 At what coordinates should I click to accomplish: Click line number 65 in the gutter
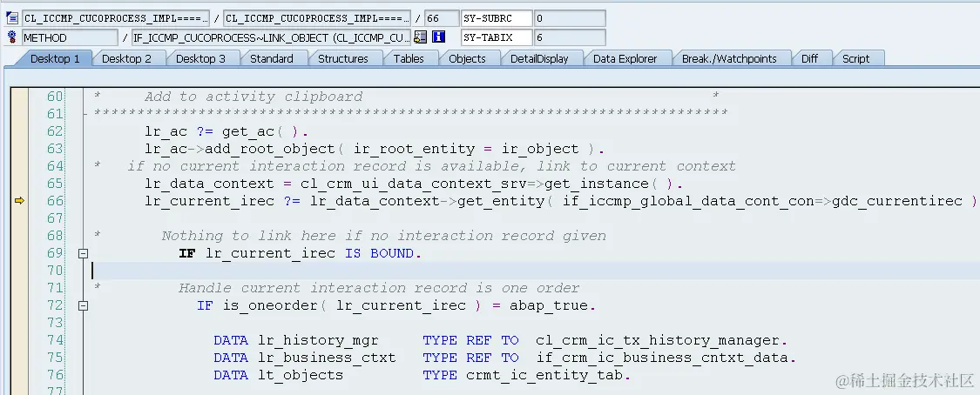pyautogui.click(x=55, y=184)
